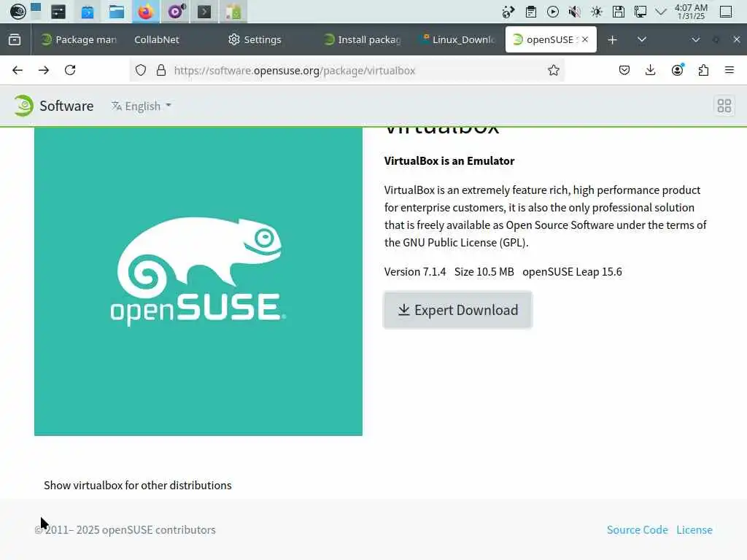Go back to the previous page

pyautogui.click(x=18, y=71)
